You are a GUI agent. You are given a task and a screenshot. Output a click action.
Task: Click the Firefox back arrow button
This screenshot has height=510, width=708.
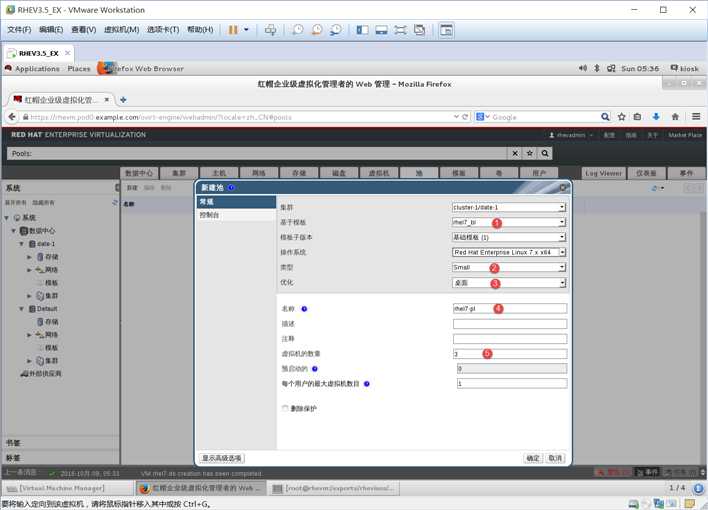pos(12,117)
